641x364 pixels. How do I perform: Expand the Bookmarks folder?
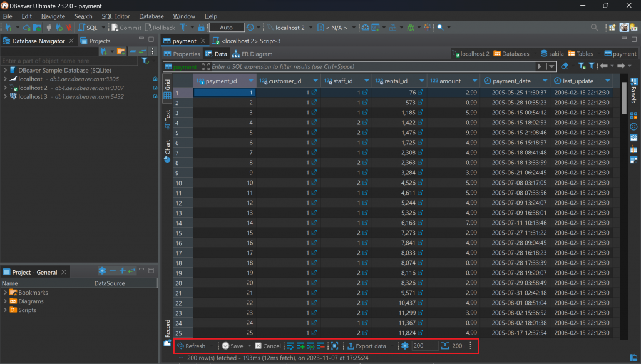[x=5, y=293]
